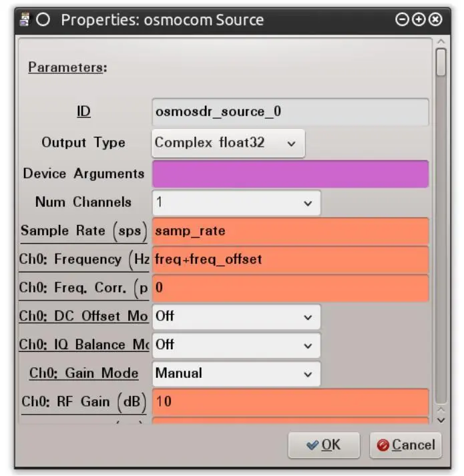Viewport: 464px width, 476px height.
Task: Open Ch0 IQ Balance Mode dropdown
Action: click(x=236, y=345)
